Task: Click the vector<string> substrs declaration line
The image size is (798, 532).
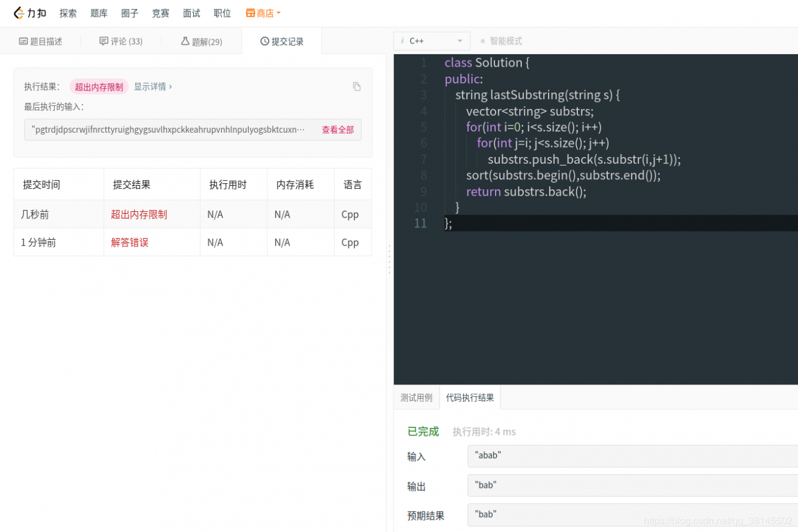Action: click(x=530, y=111)
